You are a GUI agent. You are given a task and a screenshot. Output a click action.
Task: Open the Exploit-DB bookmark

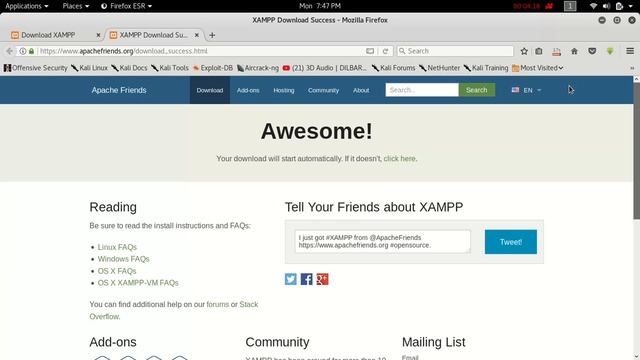213,68
